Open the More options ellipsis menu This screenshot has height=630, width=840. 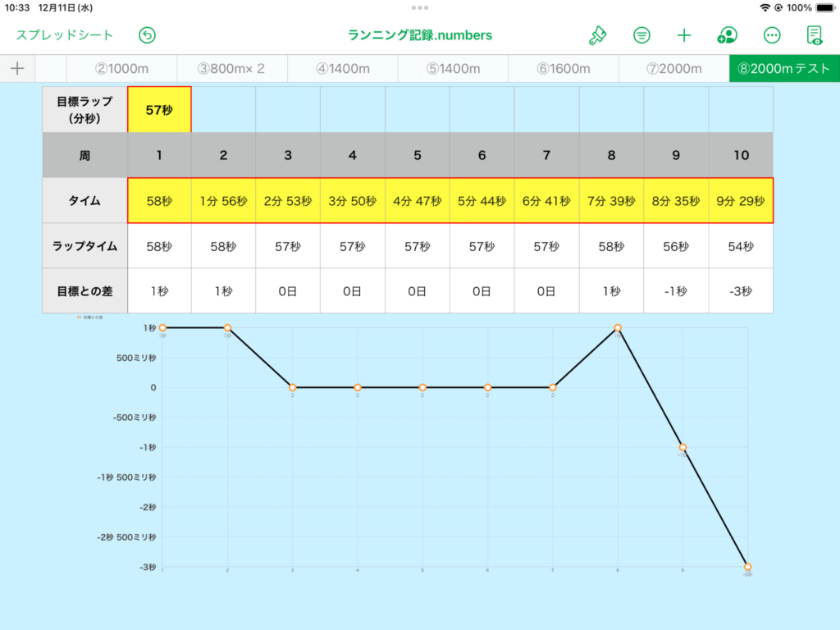pos(772,35)
